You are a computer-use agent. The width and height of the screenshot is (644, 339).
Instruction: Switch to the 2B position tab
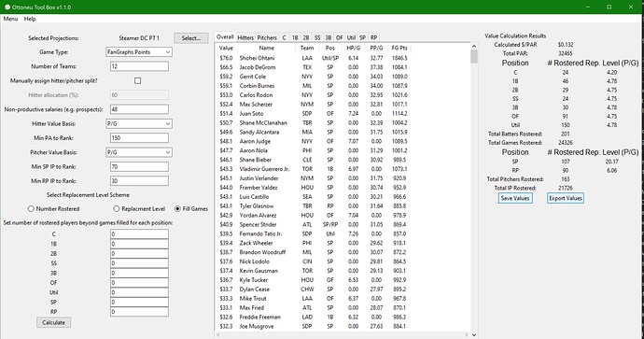306,37
